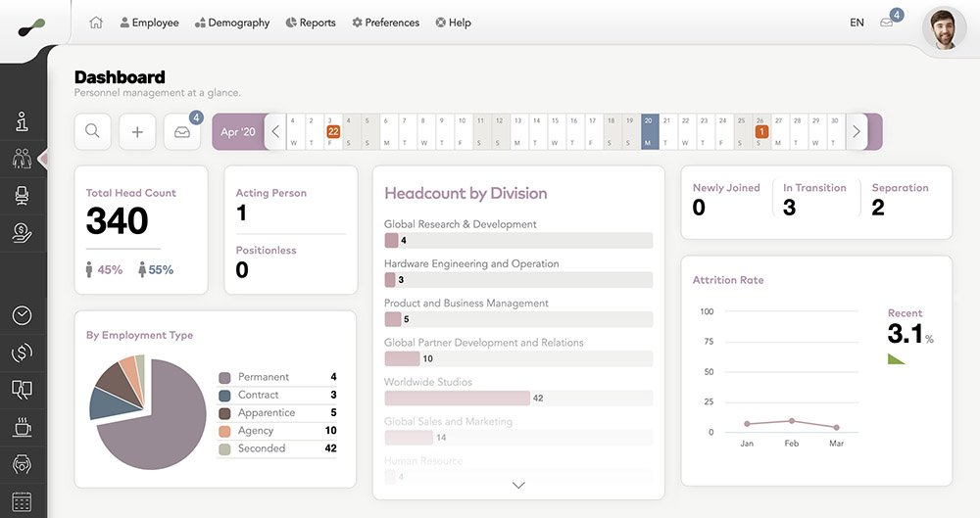The width and height of the screenshot is (980, 518).
Task: Advance calendar strip with right arrow
Action: (x=856, y=131)
